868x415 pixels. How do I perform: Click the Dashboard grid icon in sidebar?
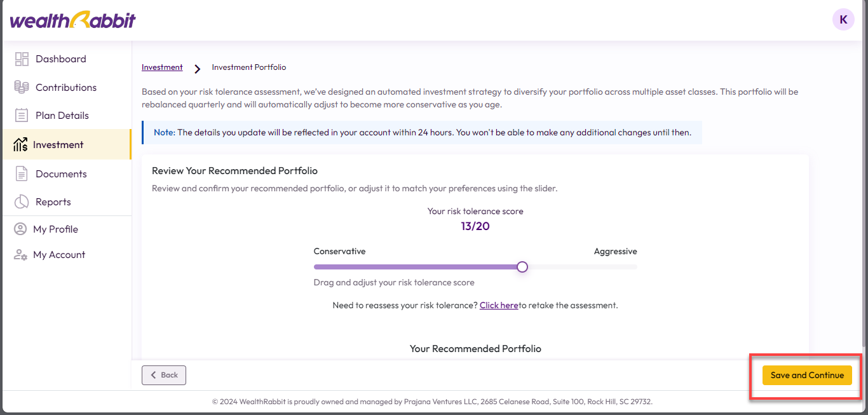[22, 59]
